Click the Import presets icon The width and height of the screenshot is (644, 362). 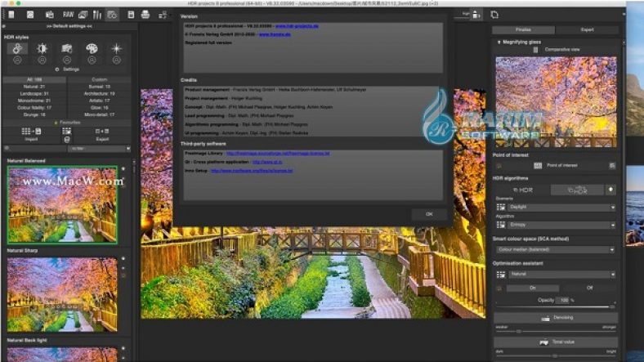tap(31, 132)
